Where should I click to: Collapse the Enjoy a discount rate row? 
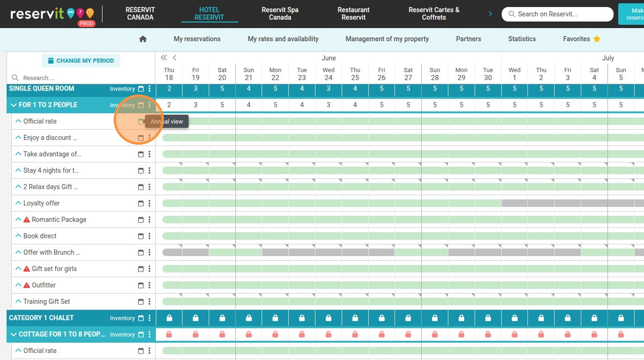click(x=18, y=138)
